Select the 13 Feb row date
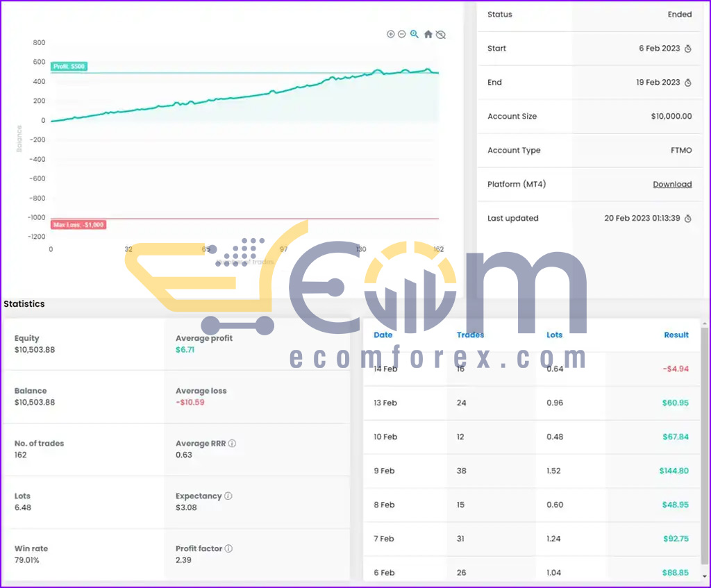This screenshot has height=588, width=711. pos(385,403)
